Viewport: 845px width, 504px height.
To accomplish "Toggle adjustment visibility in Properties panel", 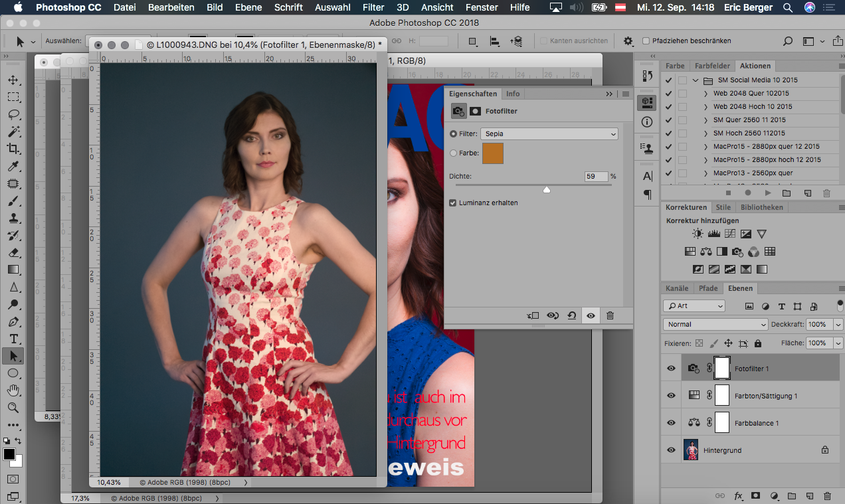I will coord(591,316).
